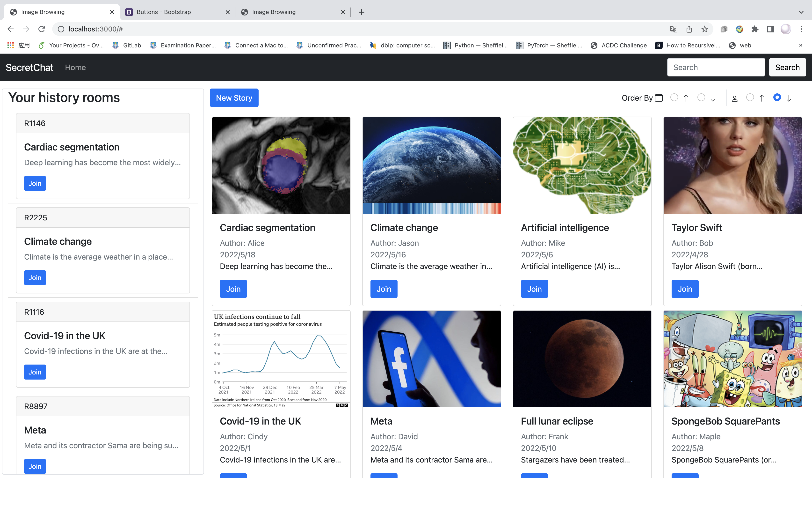Join the Artificial intelligence story card

click(534, 289)
